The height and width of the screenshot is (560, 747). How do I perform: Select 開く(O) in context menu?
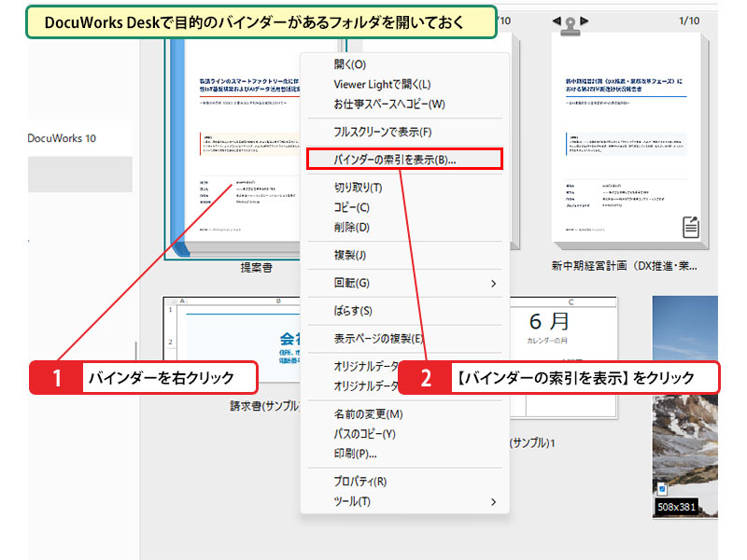pyautogui.click(x=349, y=64)
